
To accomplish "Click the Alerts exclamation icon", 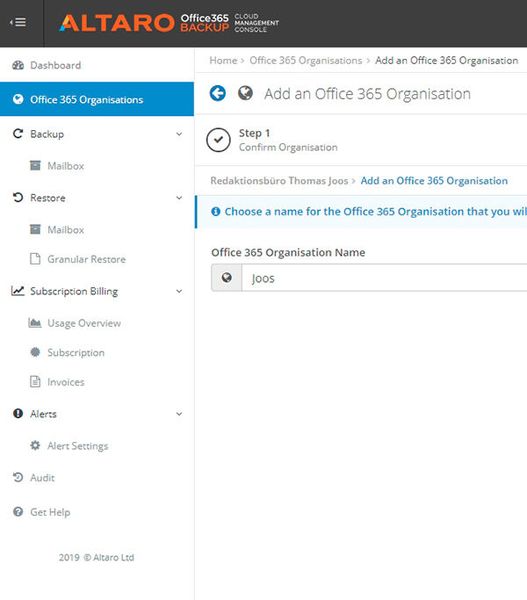I will click(x=18, y=413).
